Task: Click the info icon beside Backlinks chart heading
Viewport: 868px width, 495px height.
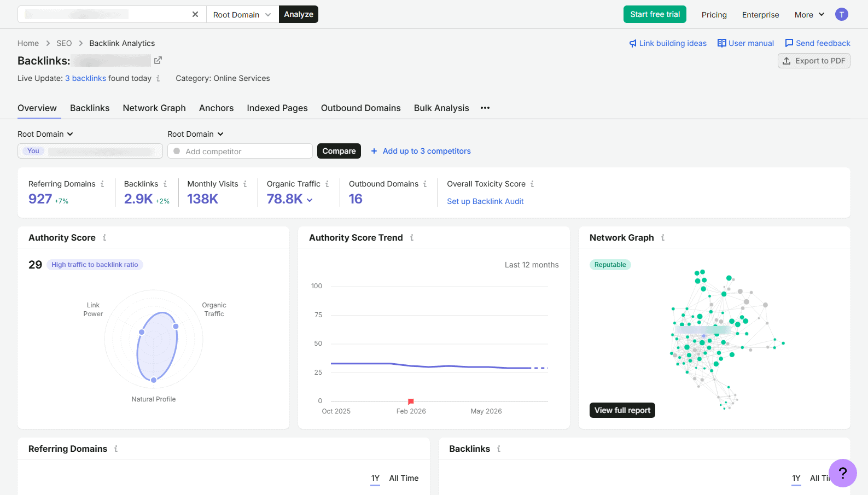Action: (499, 449)
